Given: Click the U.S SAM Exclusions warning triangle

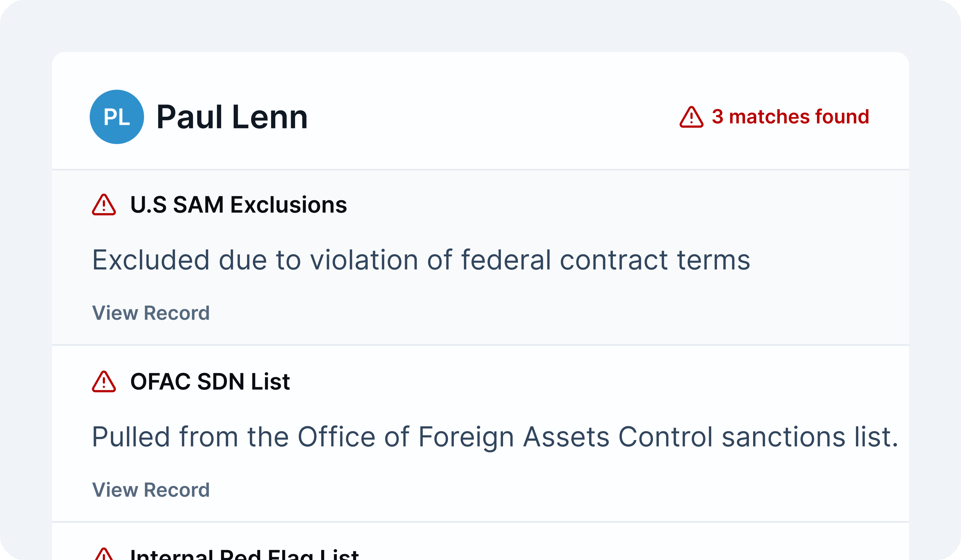Looking at the screenshot, I should tap(104, 205).
